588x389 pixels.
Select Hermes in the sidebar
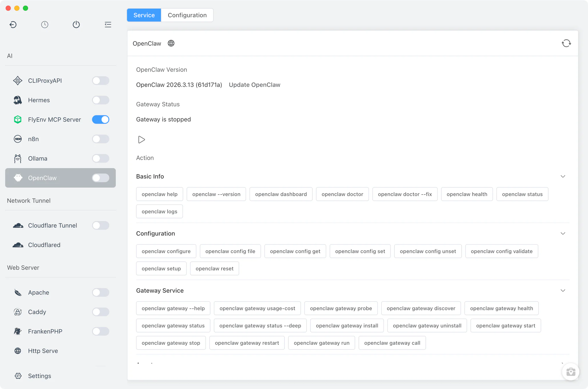pyautogui.click(x=60, y=100)
